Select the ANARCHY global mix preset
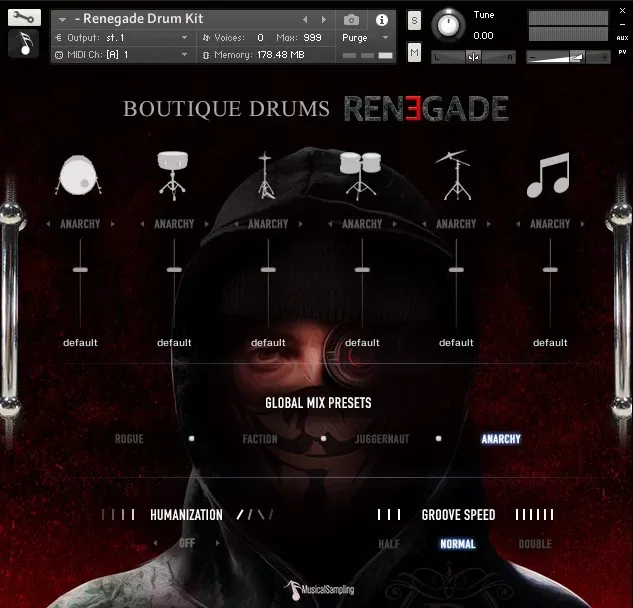Screen dimensions: 633x608 (x=501, y=439)
